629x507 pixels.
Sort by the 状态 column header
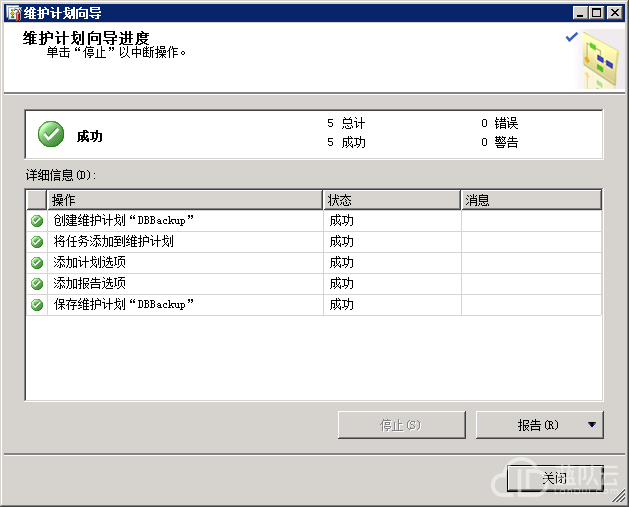(392, 200)
